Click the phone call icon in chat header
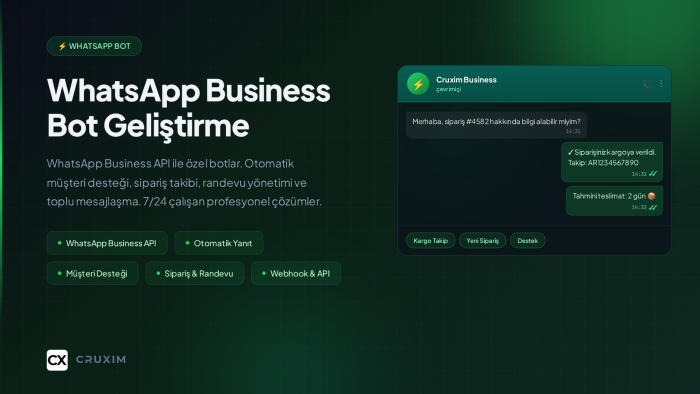The height and width of the screenshot is (394, 700). [646, 84]
